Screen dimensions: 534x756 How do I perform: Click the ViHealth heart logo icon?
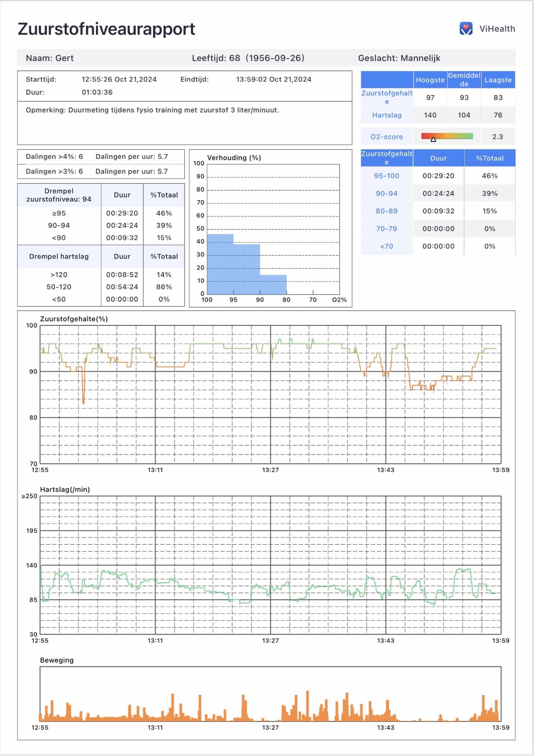pos(466,29)
